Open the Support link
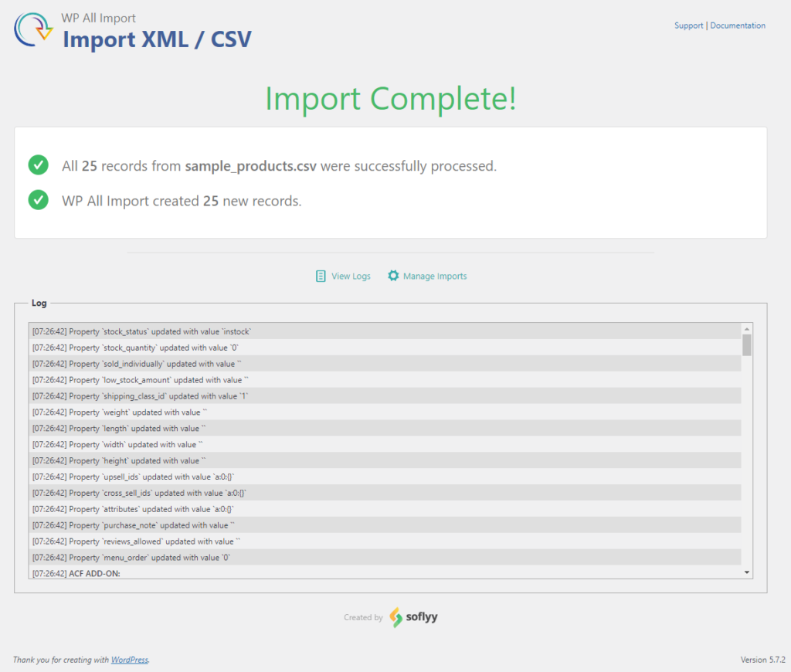This screenshot has width=791, height=672. coord(688,25)
